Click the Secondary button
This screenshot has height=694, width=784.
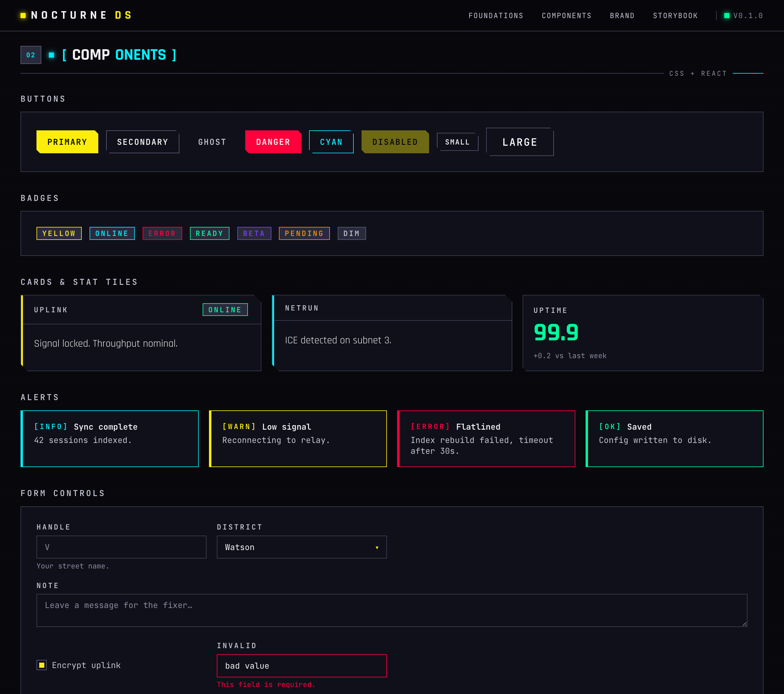[142, 142]
